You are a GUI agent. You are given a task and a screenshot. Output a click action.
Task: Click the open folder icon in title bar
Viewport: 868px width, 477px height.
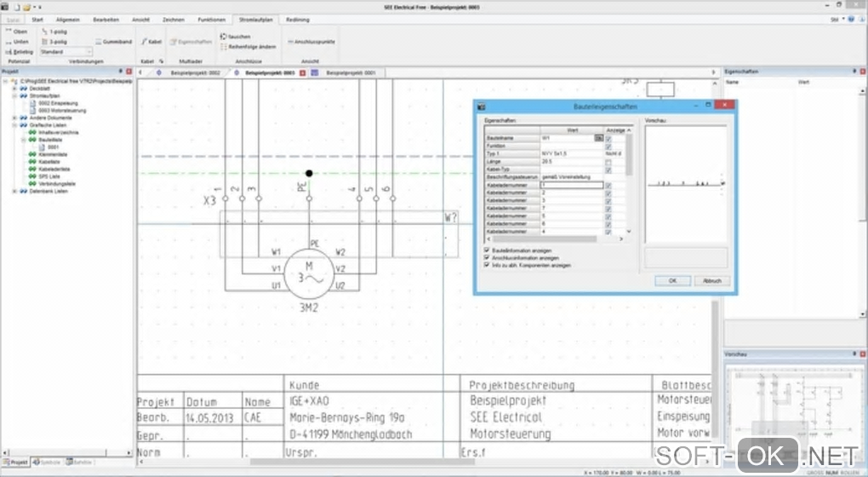pyautogui.click(x=26, y=7)
